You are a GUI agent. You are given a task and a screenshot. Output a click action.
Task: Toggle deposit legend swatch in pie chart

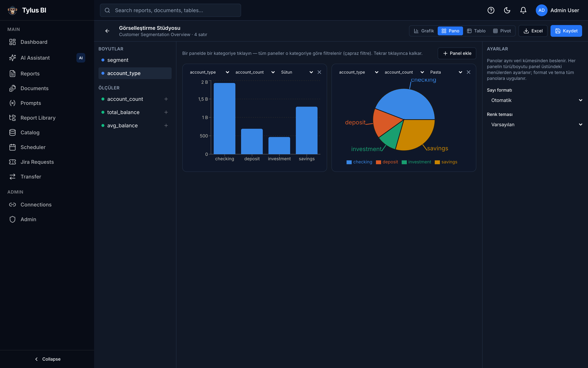(x=378, y=162)
